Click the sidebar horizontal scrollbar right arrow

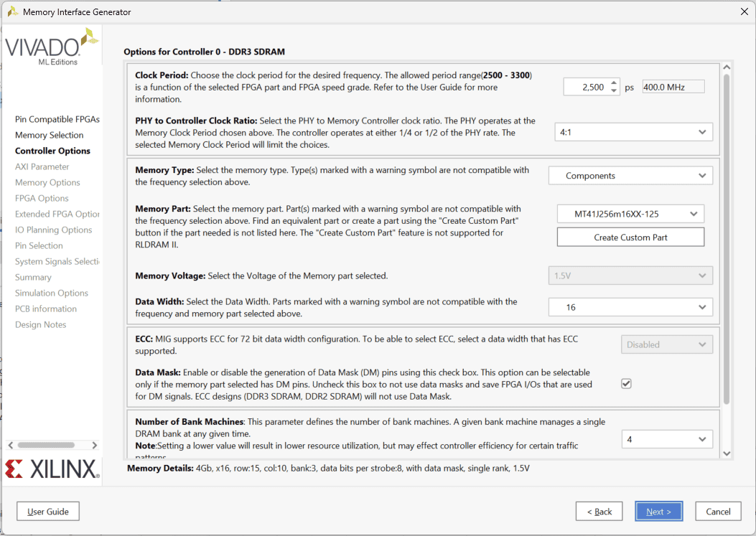click(94, 446)
